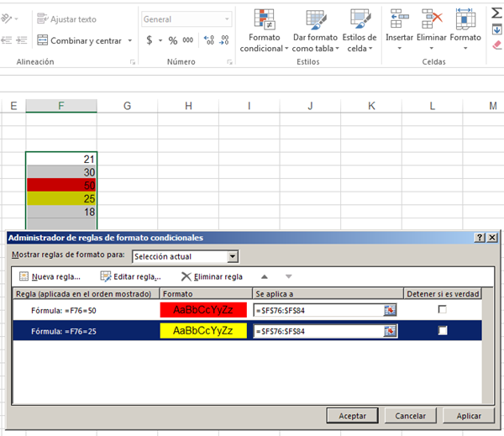
Task: Click the red format preview swatch
Action: (205, 310)
